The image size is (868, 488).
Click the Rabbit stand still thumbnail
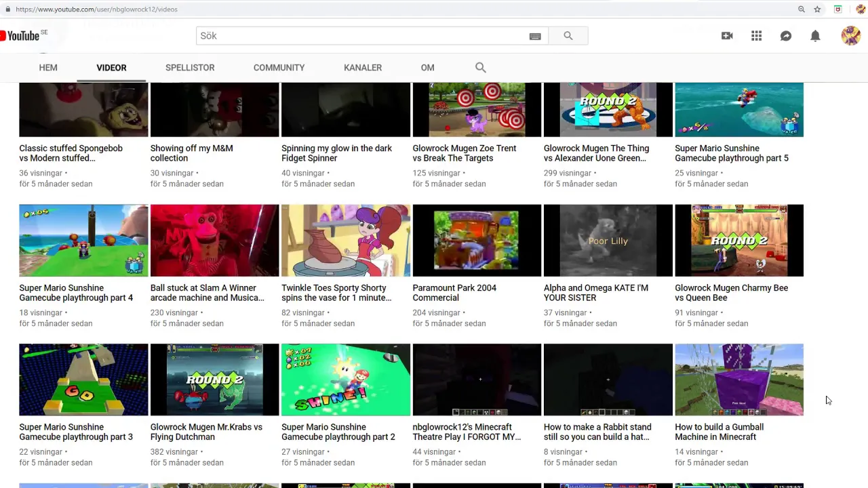(608, 380)
